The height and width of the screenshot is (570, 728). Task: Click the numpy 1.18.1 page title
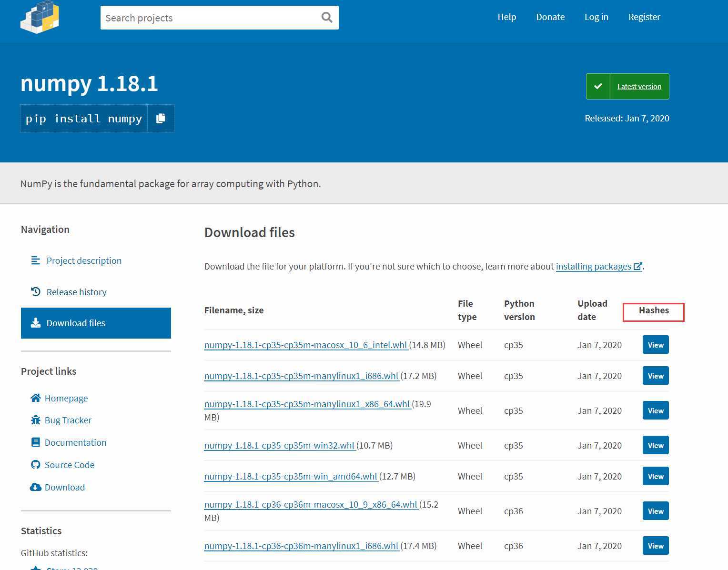click(89, 83)
